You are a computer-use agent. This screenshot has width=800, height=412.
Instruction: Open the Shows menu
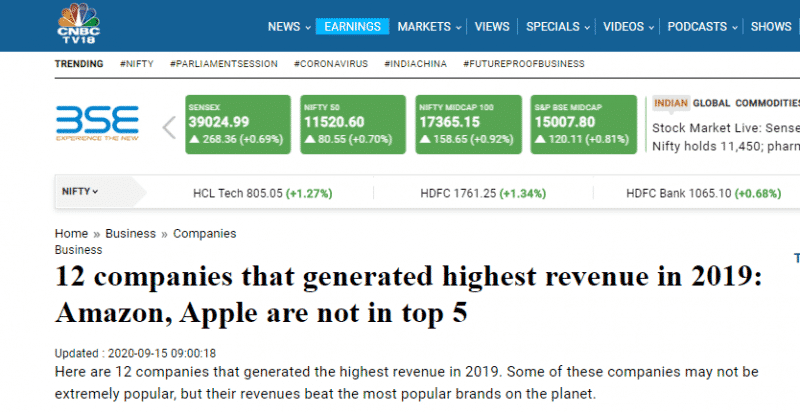(771, 27)
